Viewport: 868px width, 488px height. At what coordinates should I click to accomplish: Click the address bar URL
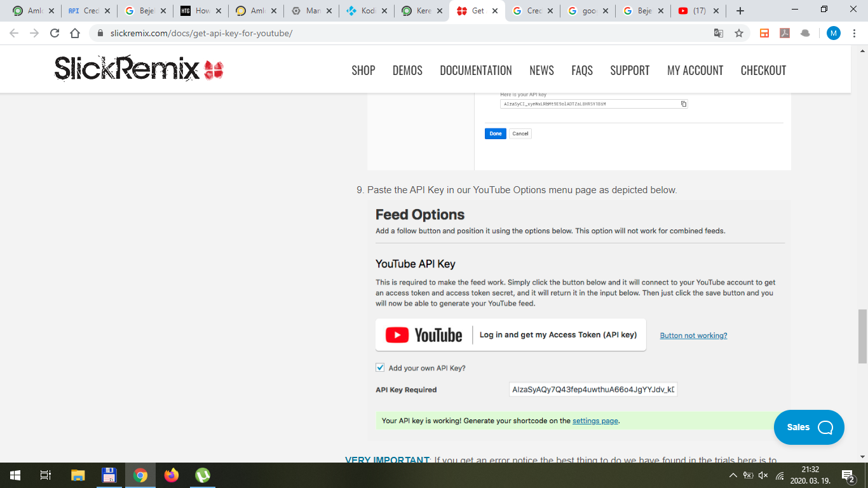[x=201, y=33]
